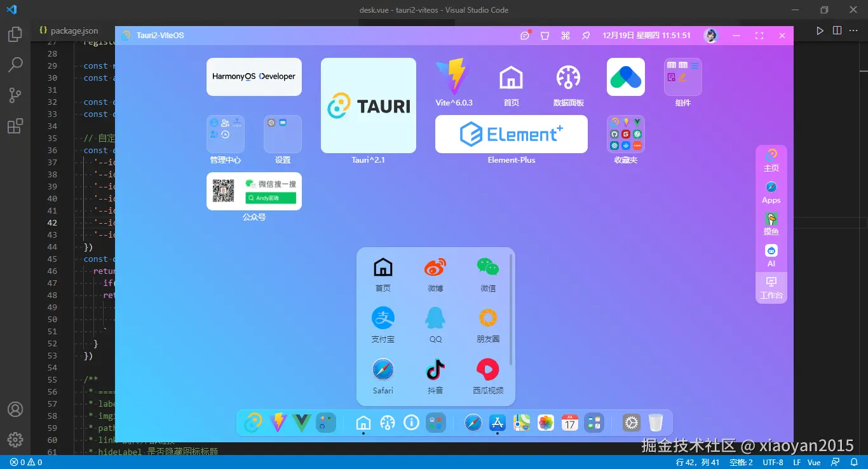Select the Apps item in side panel
This screenshot has width=868, height=469.
(x=771, y=192)
